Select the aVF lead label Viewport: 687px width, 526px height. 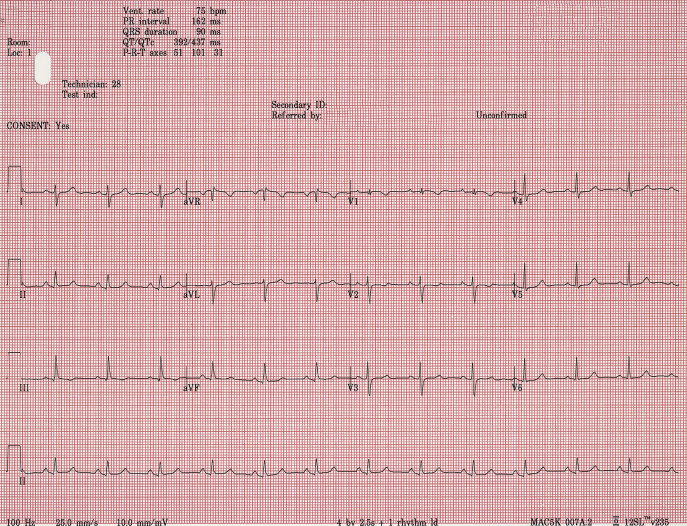pos(192,387)
